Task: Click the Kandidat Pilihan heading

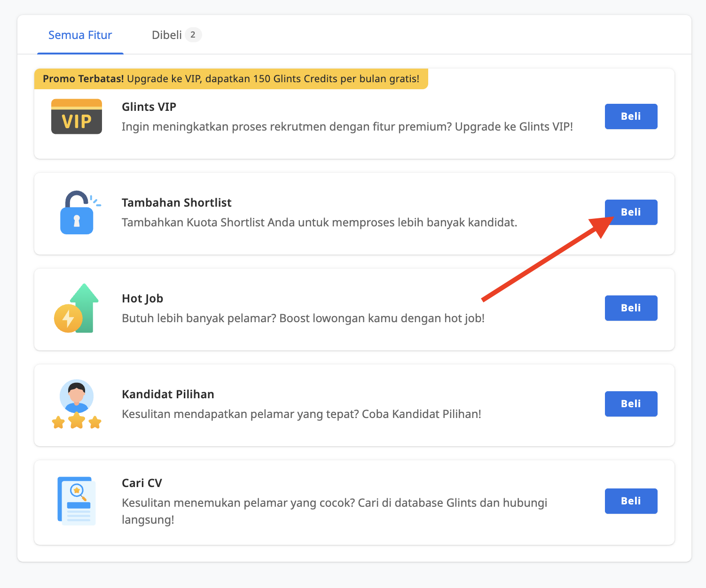Action: [x=168, y=395]
